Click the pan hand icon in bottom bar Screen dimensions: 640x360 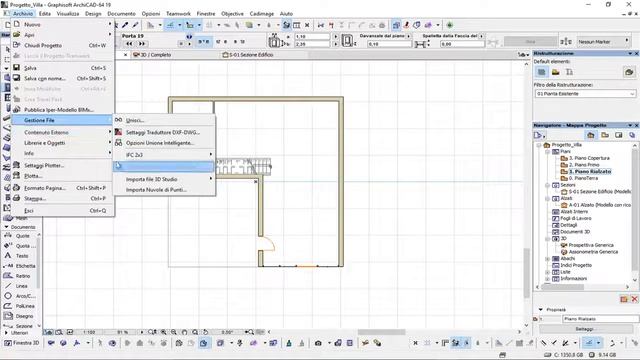tap(184, 332)
